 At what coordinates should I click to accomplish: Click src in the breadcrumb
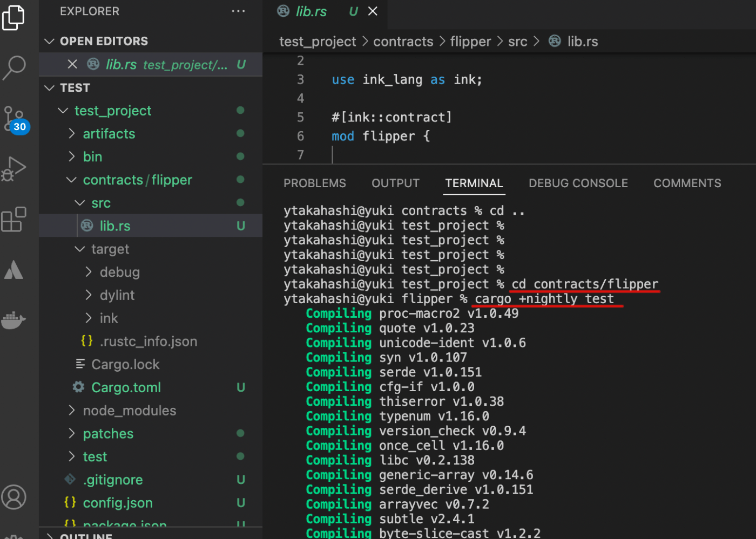coord(518,42)
